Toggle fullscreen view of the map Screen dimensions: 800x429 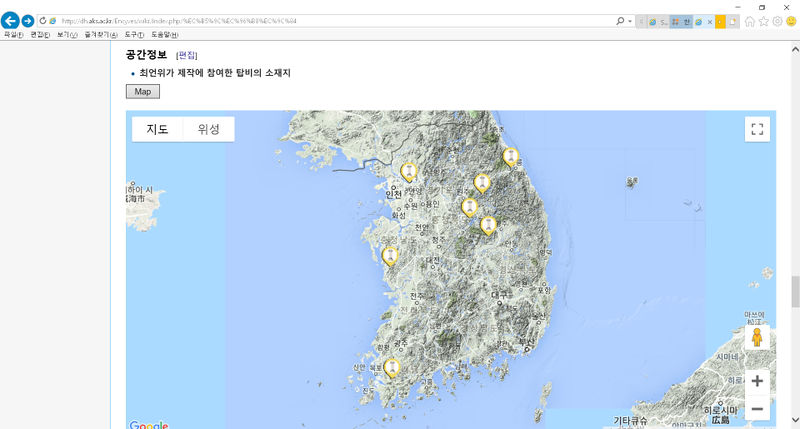[x=757, y=129]
